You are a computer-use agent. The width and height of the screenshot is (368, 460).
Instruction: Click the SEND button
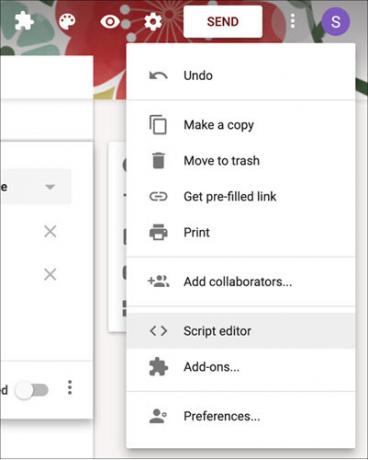pyautogui.click(x=223, y=22)
